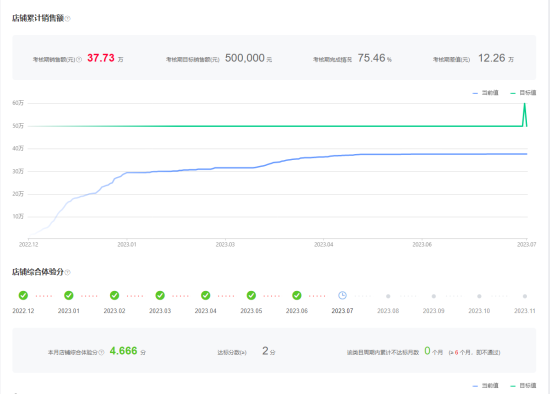
Task: Click the green check icon above 2023.05
Action: click(251, 295)
